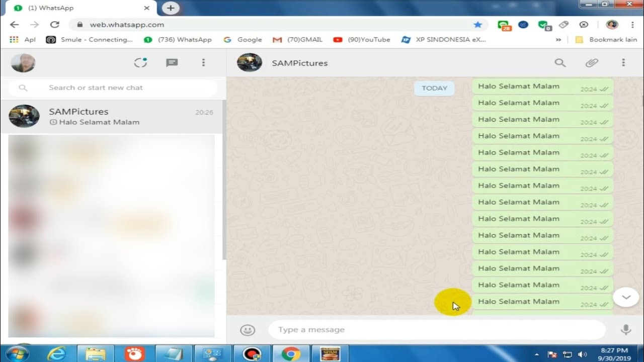The image size is (644, 362).
Task: Open the Chrome profile avatar
Action: click(x=612, y=25)
